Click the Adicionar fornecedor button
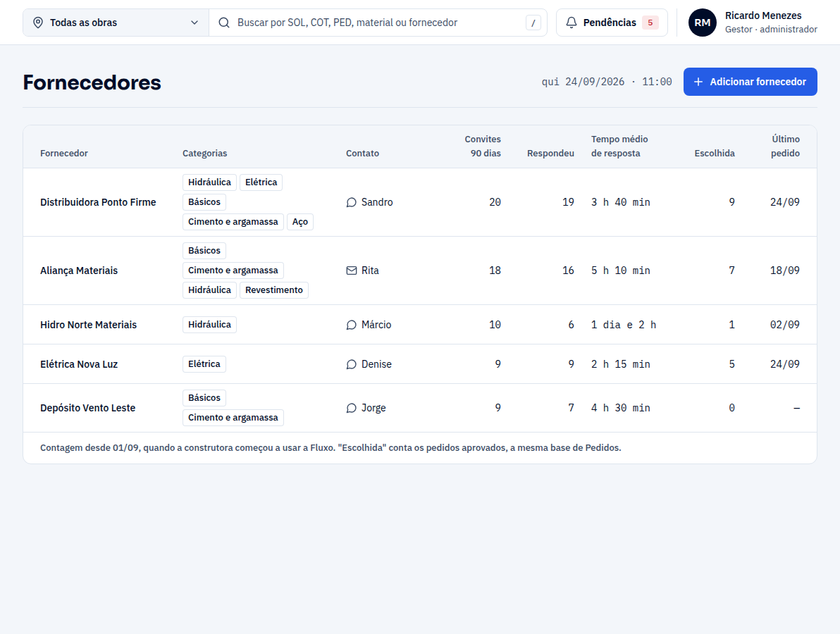The image size is (840, 634). [750, 82]
